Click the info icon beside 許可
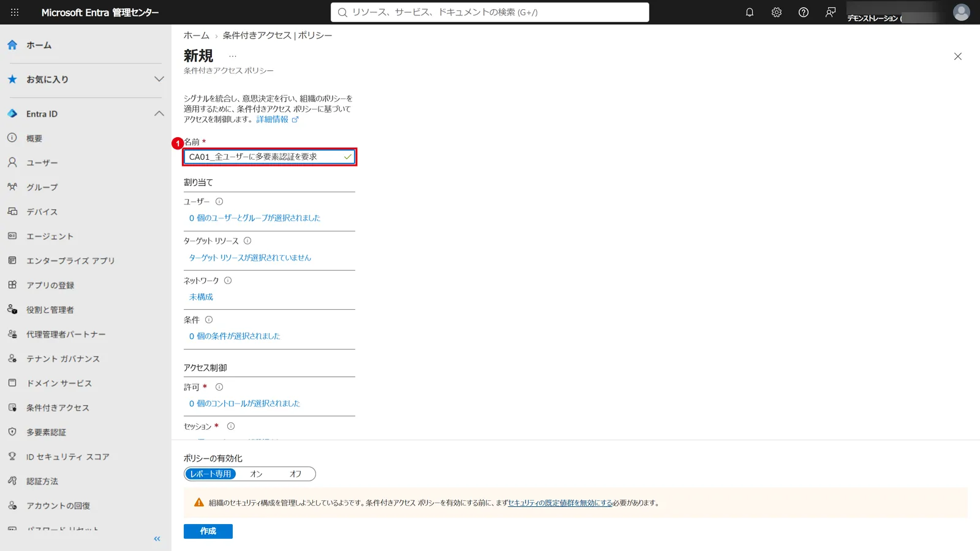 pos(219,387)
